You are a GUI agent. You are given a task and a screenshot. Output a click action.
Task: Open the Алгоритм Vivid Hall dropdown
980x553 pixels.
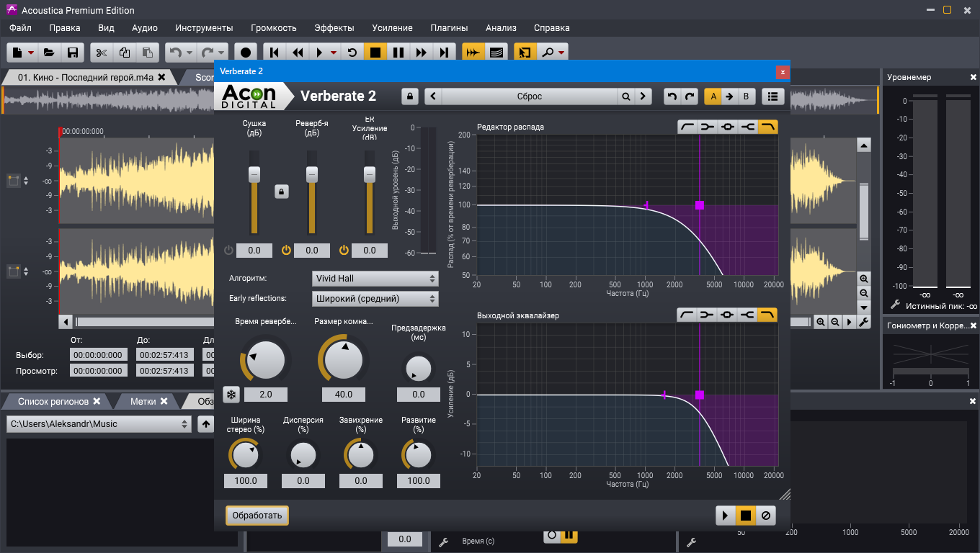coord(375,279)
